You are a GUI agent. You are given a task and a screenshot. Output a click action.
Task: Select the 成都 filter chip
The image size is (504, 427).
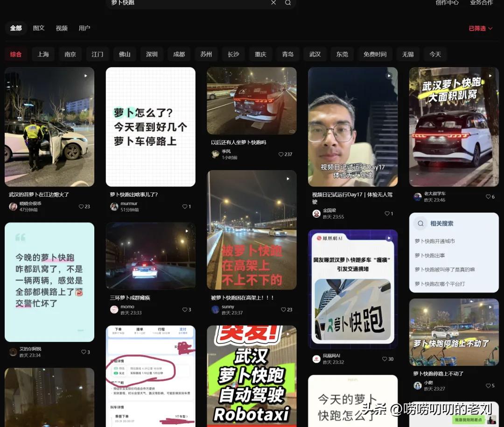coord(179,54)
